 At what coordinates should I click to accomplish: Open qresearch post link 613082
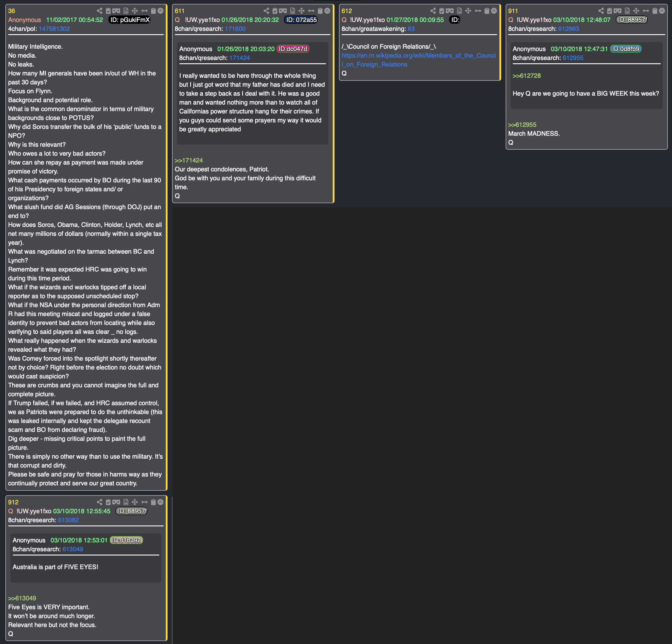(x=68, y=520)
